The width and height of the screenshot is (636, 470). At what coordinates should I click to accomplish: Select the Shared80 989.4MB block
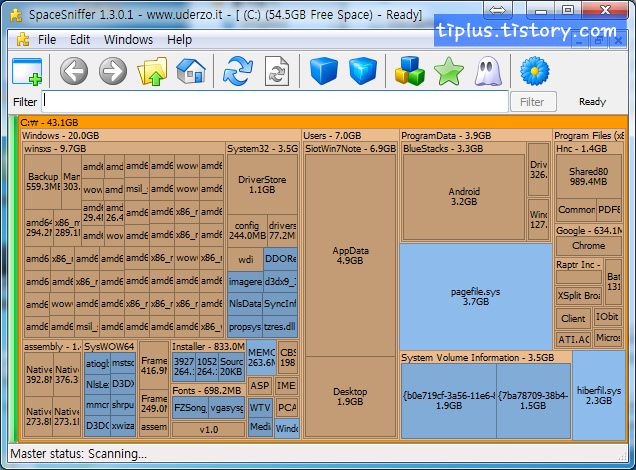(x=589, y=176)
